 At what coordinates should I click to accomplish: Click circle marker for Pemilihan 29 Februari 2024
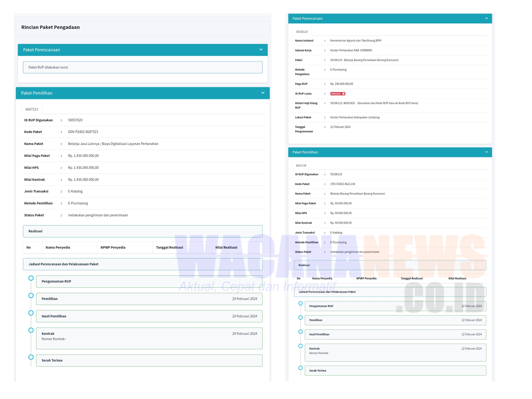point(31,296)
